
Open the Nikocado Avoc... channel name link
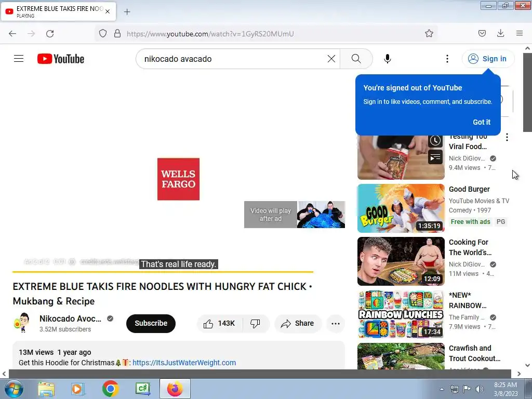click(70, 318)
